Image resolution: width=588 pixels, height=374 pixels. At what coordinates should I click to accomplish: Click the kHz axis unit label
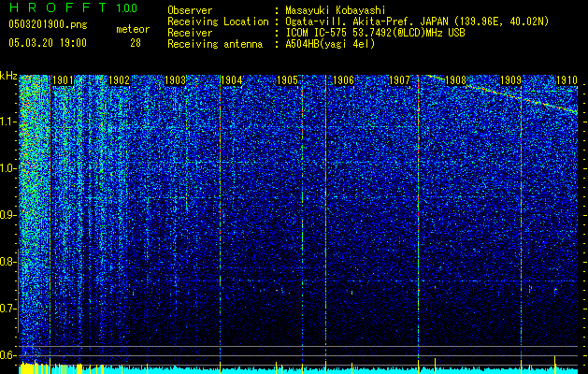tap(8, 76)
